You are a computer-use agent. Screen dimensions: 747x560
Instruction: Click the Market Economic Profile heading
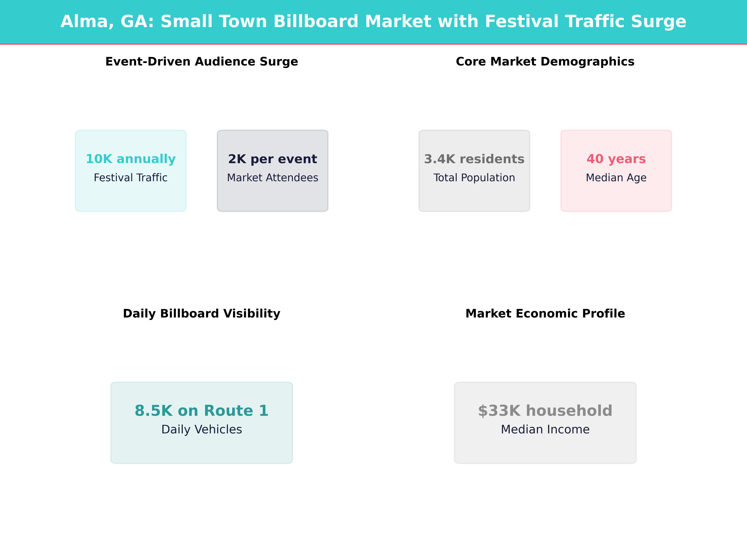point(545,314)
